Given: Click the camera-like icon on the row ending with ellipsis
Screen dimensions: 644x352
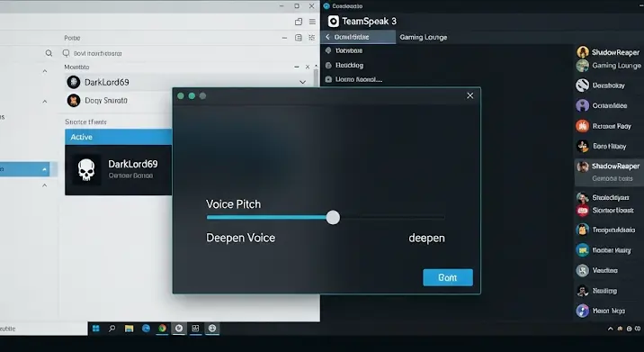Looking at the screenshot, I should point(328,79).
